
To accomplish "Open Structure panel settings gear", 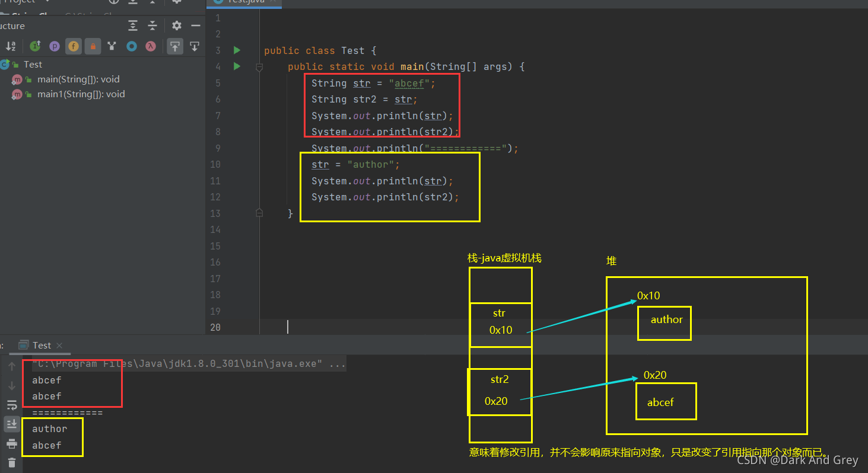I will 177,25.
